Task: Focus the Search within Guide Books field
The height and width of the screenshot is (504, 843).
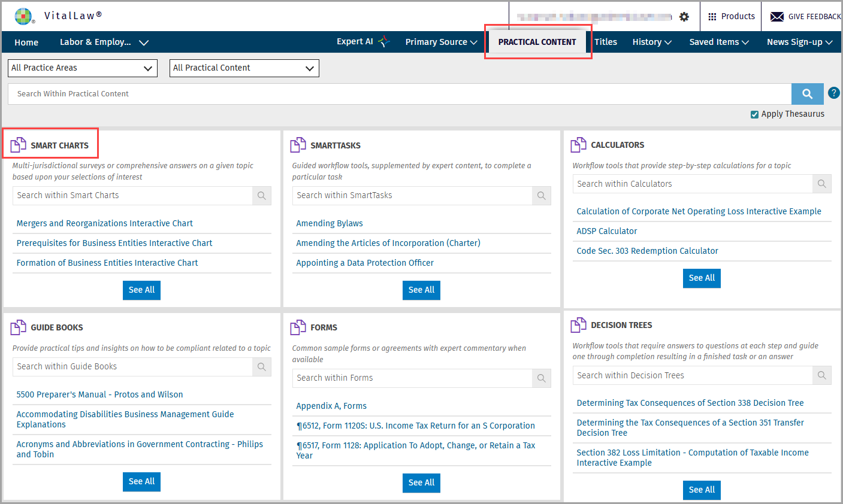Action: pos(132,367)
